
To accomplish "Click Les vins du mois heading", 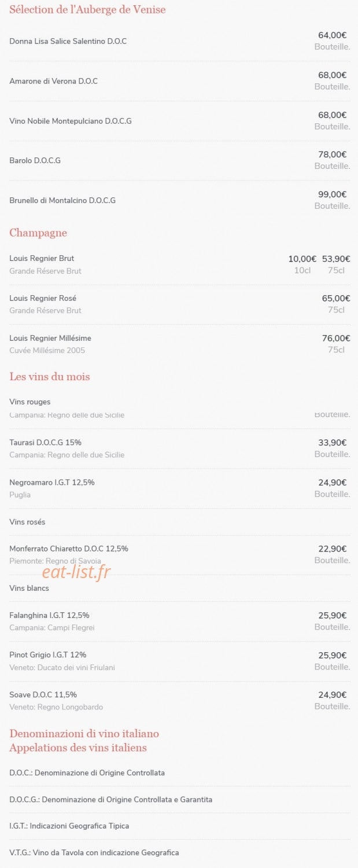I will tap(50, 377).
